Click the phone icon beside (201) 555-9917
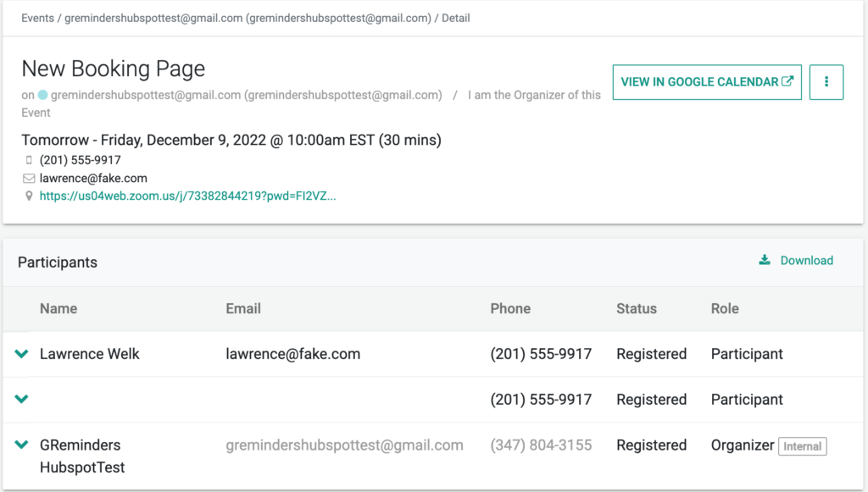This screenshot has height=492, width=868. tap(29, 160)
